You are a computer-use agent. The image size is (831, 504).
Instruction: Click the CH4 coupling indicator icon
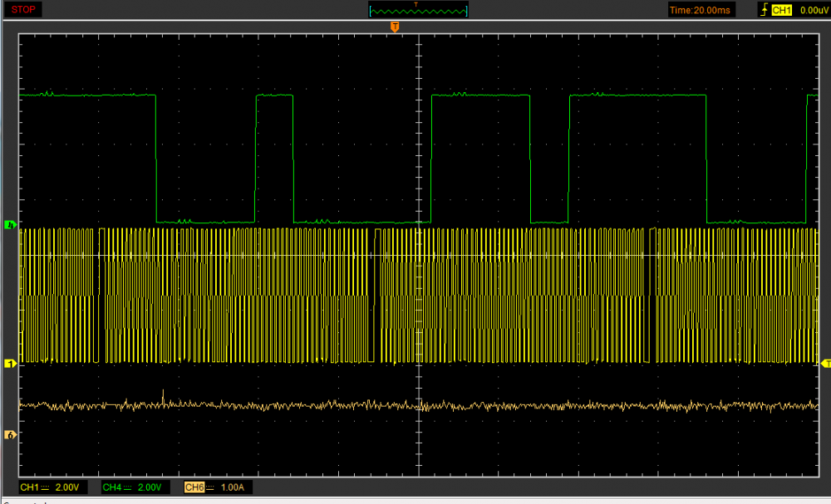coord(129,487)
